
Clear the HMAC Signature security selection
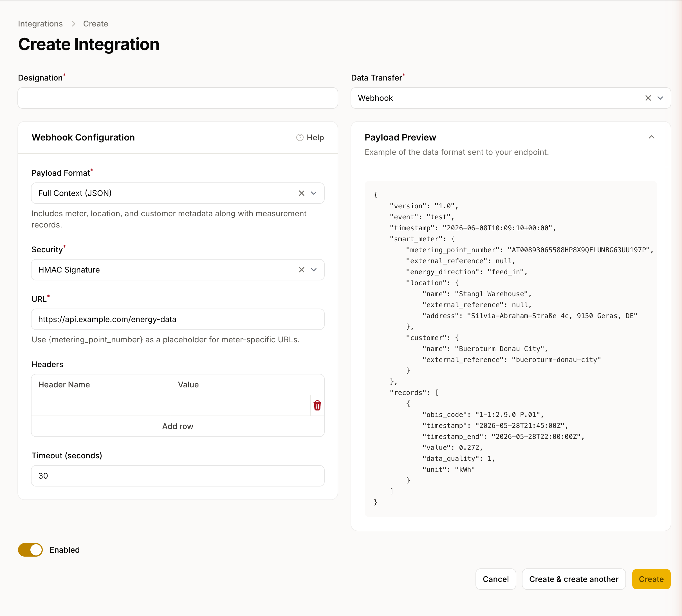[x=301, y=270]
